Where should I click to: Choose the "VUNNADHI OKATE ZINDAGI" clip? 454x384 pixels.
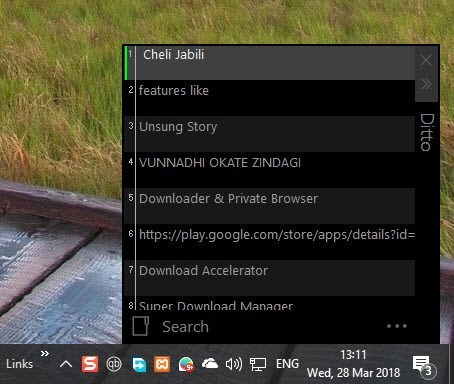(x=269, y=170)
